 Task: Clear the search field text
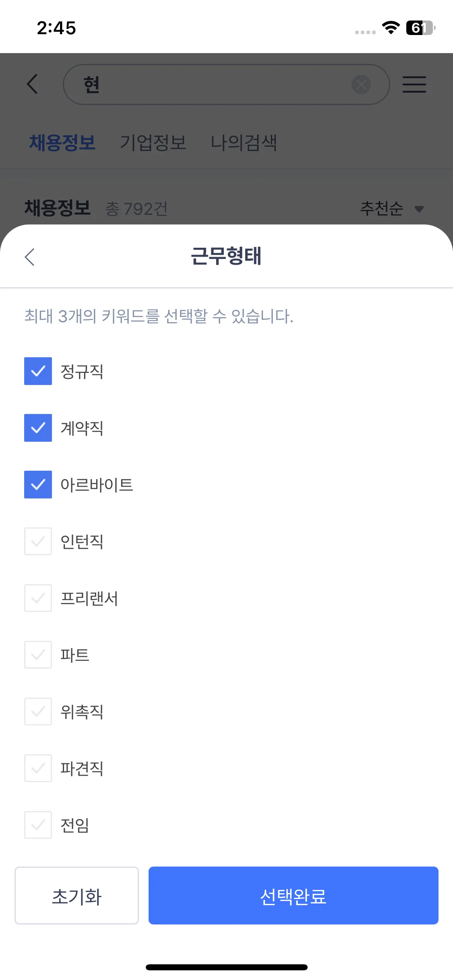pyautogui.click(x=361, y=84)
